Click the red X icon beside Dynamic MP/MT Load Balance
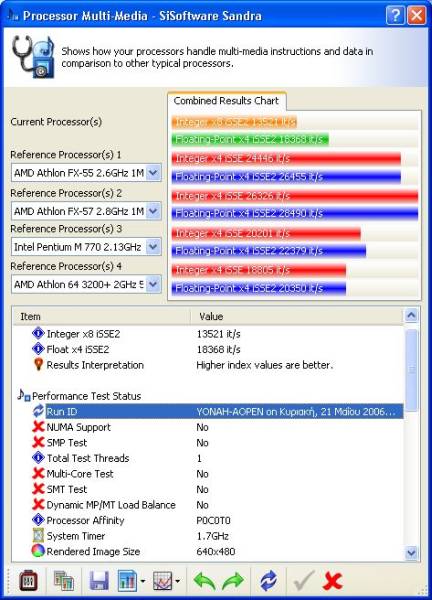432x600 pixels. pyautogui.click(x=38, y=504)
